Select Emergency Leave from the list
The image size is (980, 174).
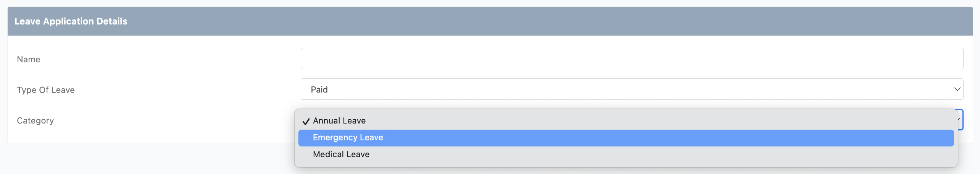[348, 138]
